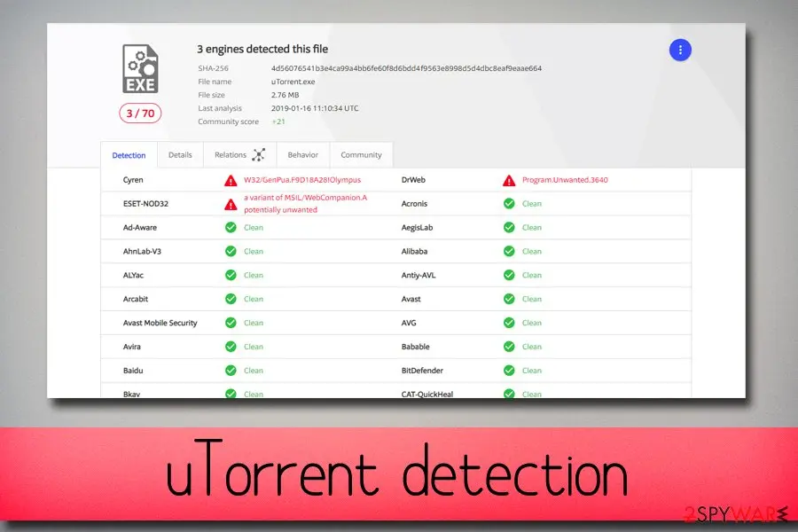Viewport: 798px width, 532px height.
Task: Click the Arcabit engine name
Action: point(136,299)
